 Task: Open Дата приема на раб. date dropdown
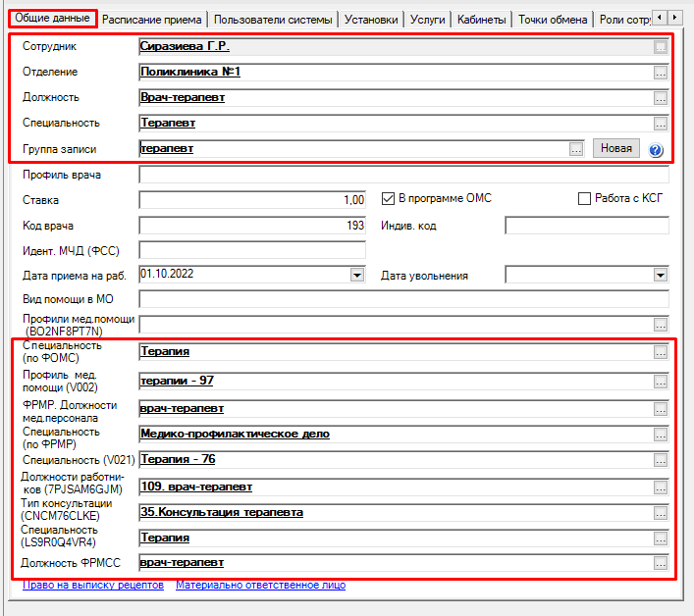click(357, 275)
